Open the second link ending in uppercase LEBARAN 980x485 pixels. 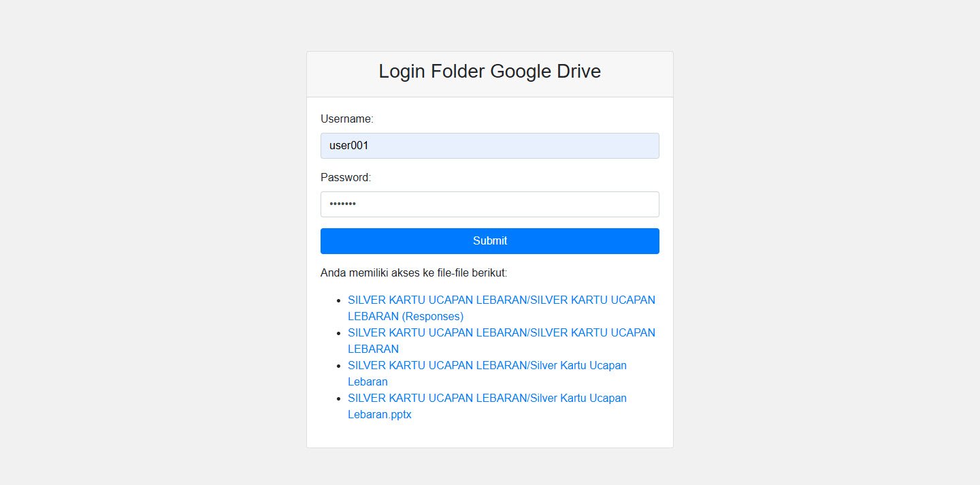[x=502, y=341]
